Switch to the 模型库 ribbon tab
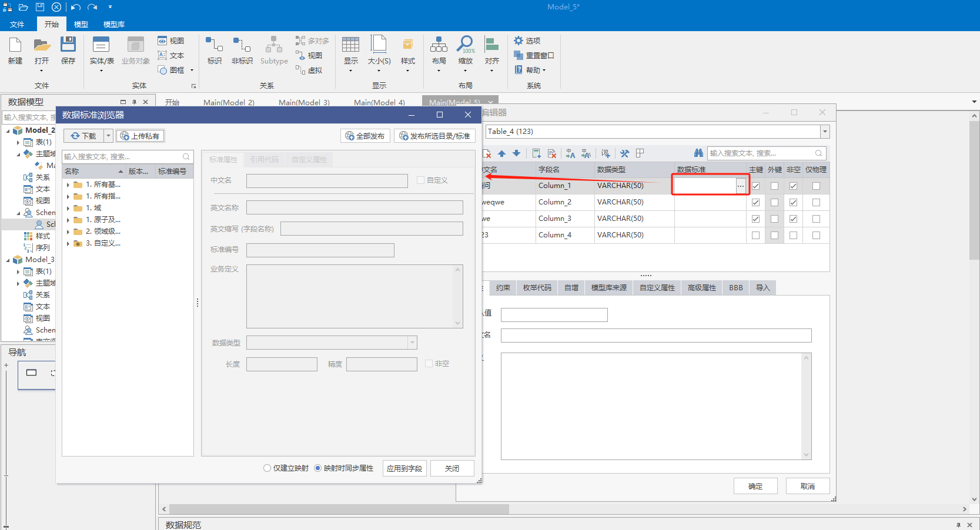This screenshot has height=530, width=980. tap(114, 24)
